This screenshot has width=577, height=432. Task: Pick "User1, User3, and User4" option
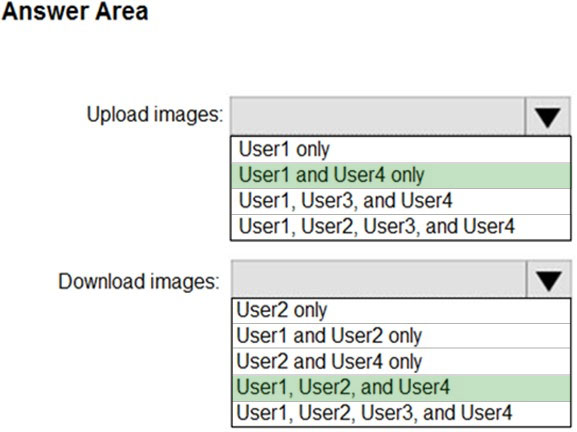click(x=401, y=201)
